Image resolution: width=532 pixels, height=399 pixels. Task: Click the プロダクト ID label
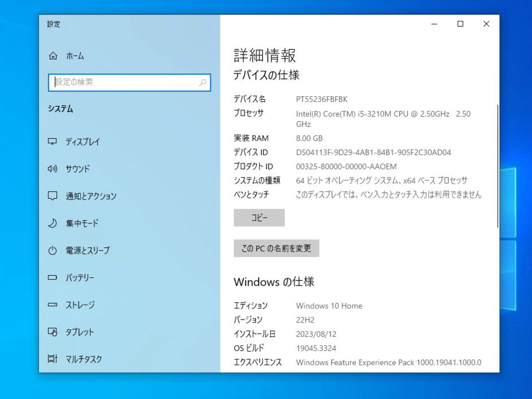pyautogui.click(x=253, y=166)
